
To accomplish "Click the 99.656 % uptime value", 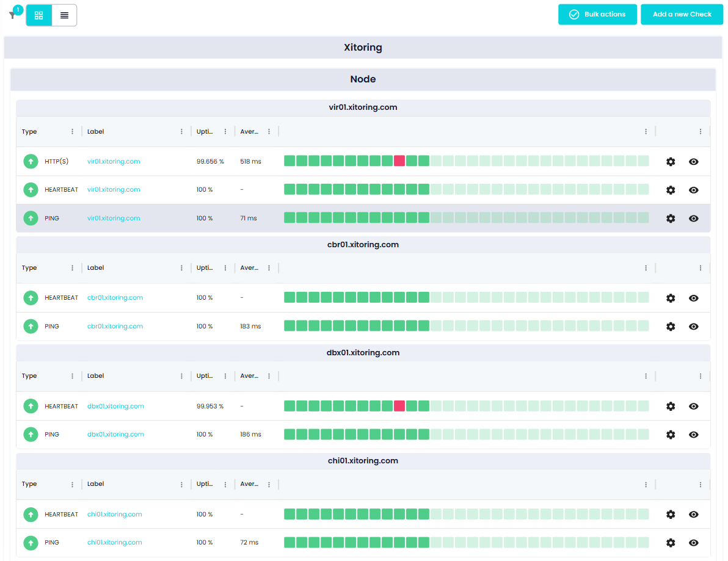I will tap(210, 162).
